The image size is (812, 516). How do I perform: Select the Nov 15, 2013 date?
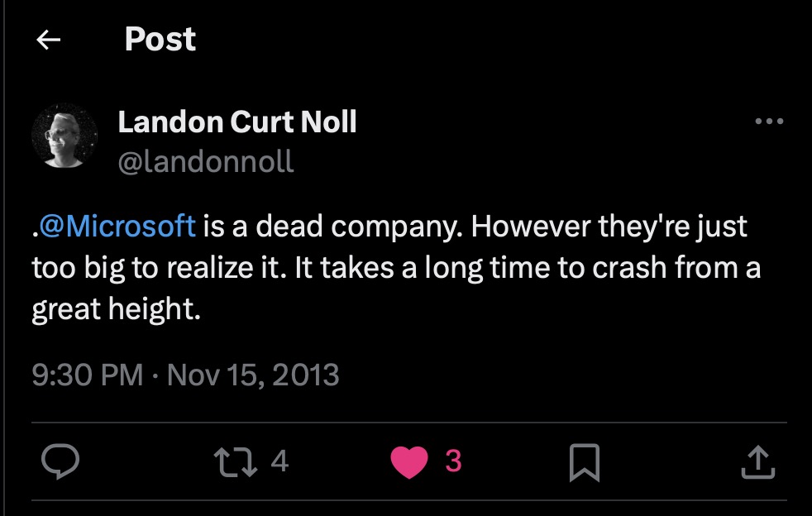253,375
